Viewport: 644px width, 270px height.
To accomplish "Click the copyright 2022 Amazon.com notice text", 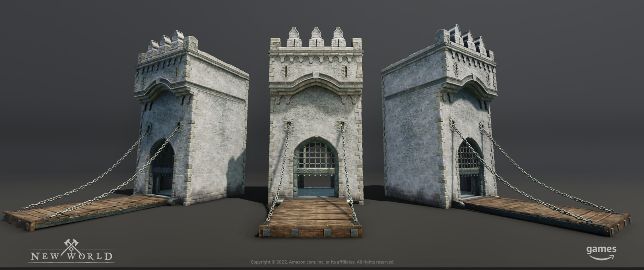I will [x=322, y=262].
